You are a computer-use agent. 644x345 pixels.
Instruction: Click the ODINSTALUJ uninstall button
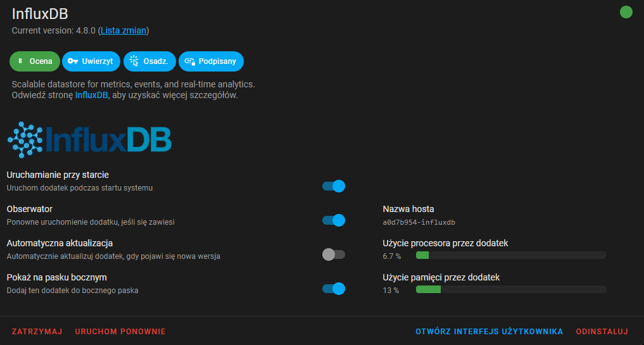point(602,332)
